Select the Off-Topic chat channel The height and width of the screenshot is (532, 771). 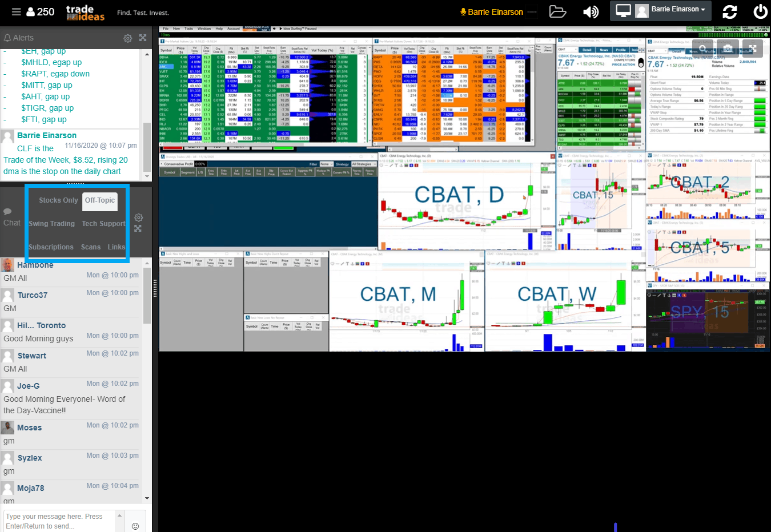tap(100, 200)
